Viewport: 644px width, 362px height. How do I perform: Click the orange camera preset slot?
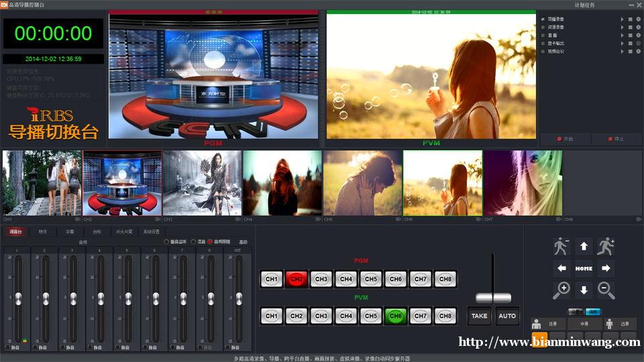point(539,339)
